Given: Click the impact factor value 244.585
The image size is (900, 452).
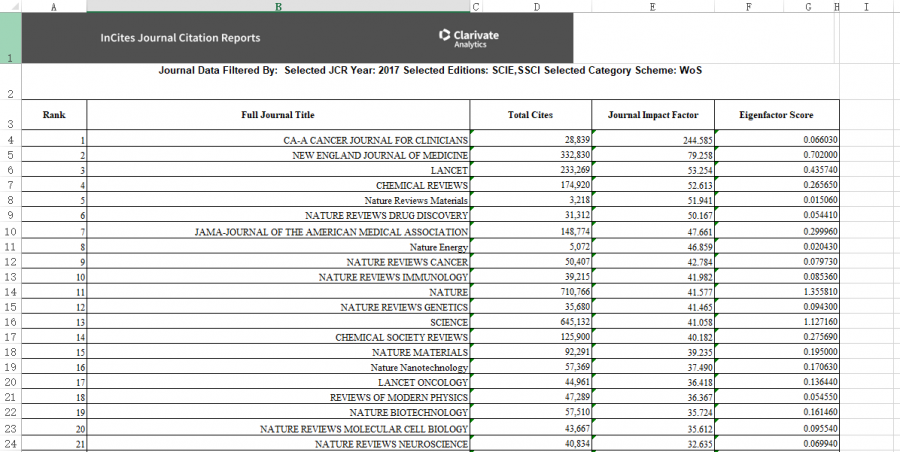Looking at the screenshot, I should point(691,141).
